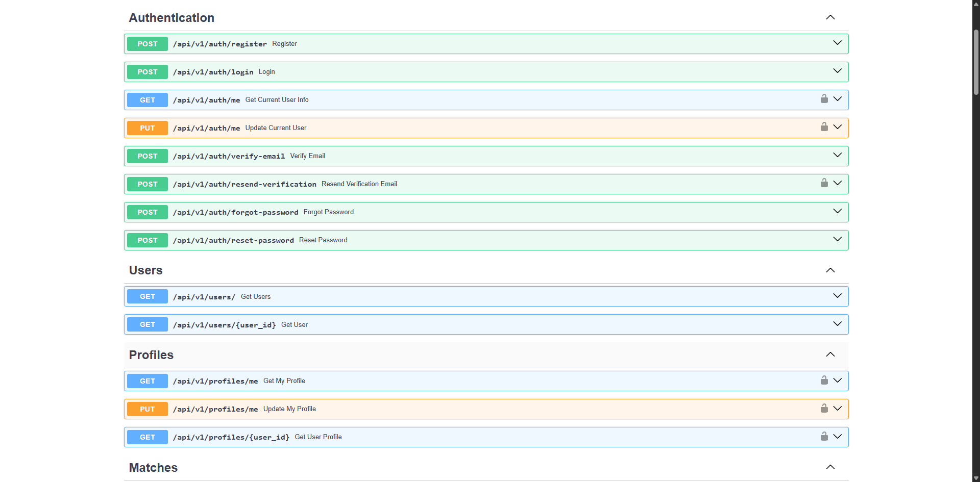Click the scrollbar down arrow

pos(976,478)
